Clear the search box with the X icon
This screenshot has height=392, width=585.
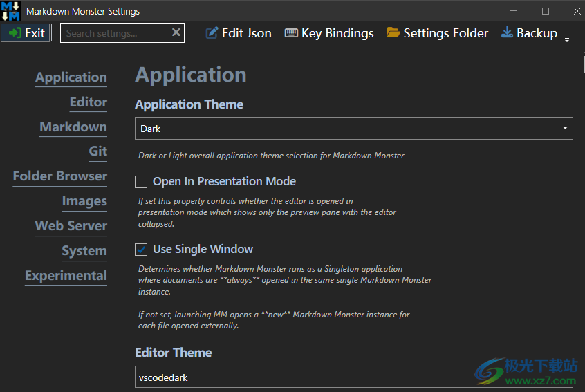point(176,32)
